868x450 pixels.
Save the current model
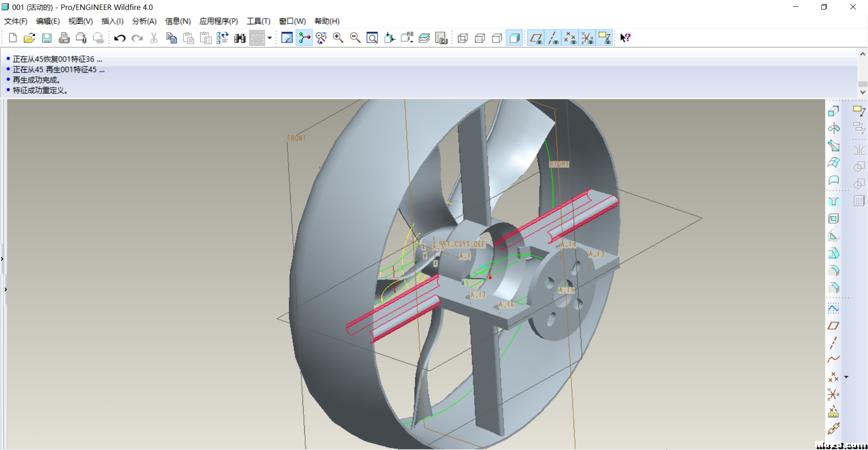pos(47,38)
